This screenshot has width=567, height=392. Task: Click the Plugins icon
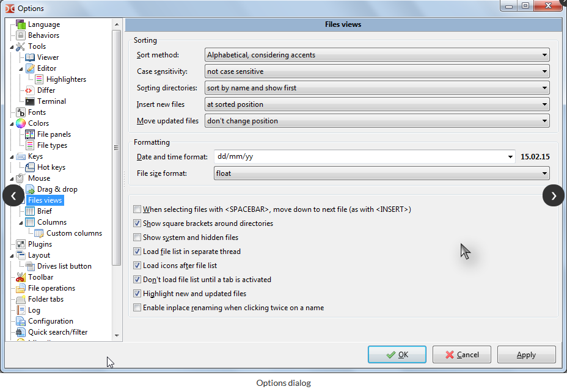21,244
